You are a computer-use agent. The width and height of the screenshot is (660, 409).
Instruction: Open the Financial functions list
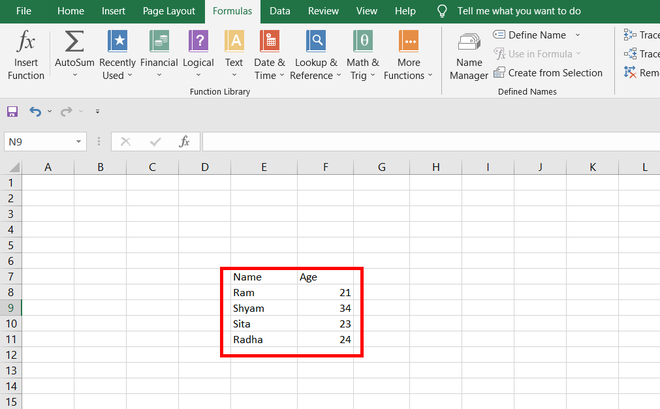pyautogui.click(x=159, y=55)
